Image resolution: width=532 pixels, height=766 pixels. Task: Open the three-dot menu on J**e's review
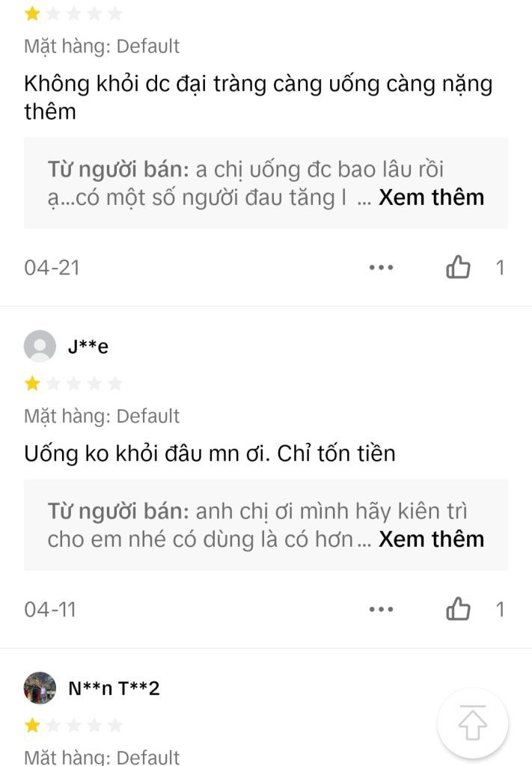pos(382,610)
